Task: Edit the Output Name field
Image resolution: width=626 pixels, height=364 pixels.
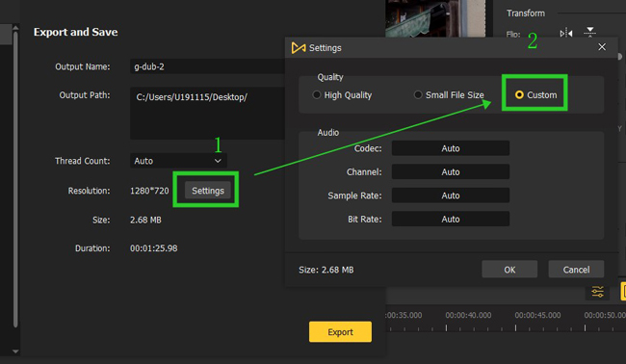Action: (x=208, y=66)
